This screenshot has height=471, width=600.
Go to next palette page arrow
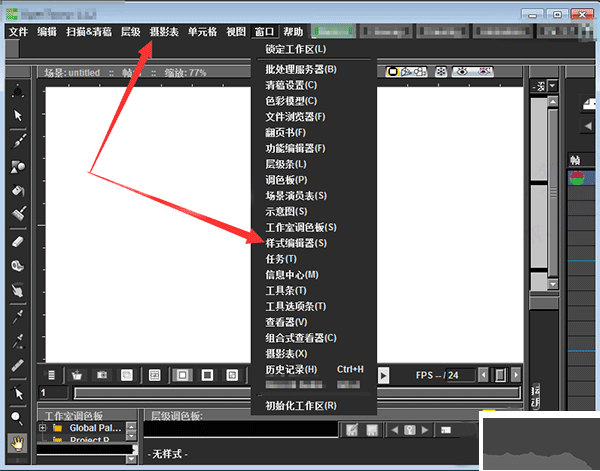click(x=425, y=430)
